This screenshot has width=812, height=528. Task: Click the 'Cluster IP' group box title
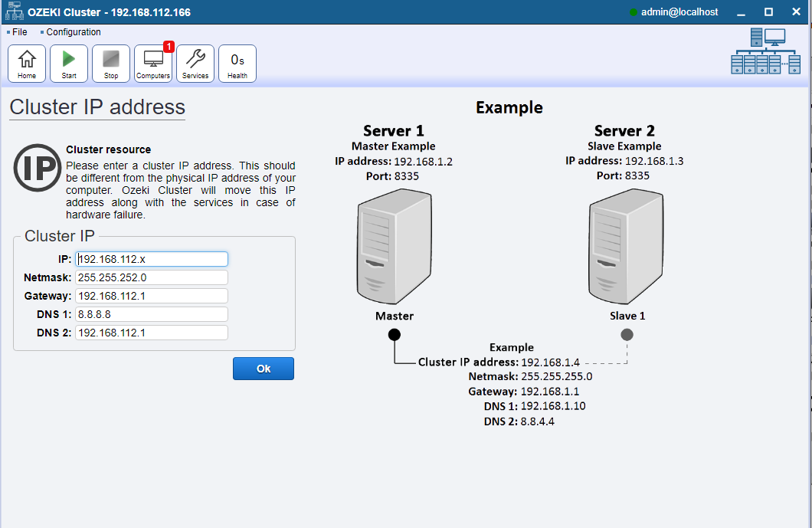click(60, 236)
